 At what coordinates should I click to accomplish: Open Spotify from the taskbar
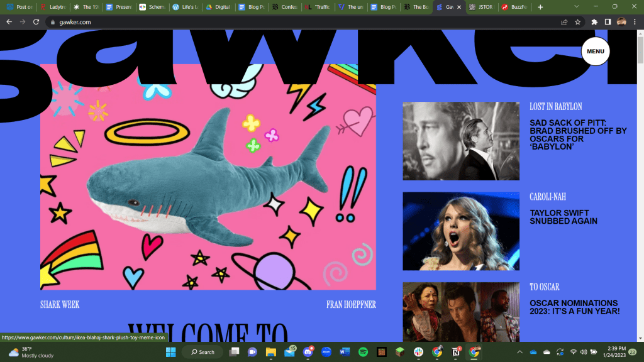[362, 352]
